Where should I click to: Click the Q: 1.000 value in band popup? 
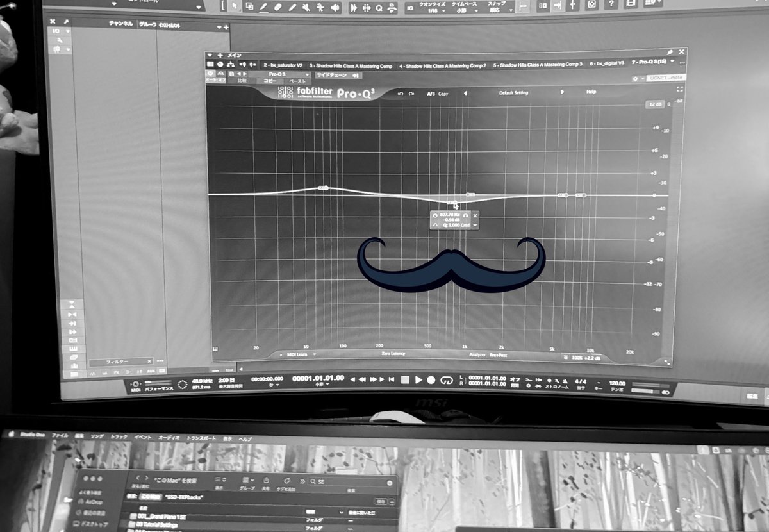tap(452, 225)
